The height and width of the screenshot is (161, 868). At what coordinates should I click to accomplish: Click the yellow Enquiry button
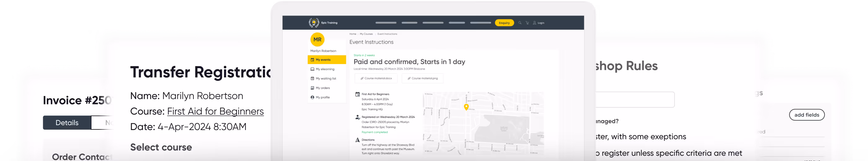[x=504, y=23]
